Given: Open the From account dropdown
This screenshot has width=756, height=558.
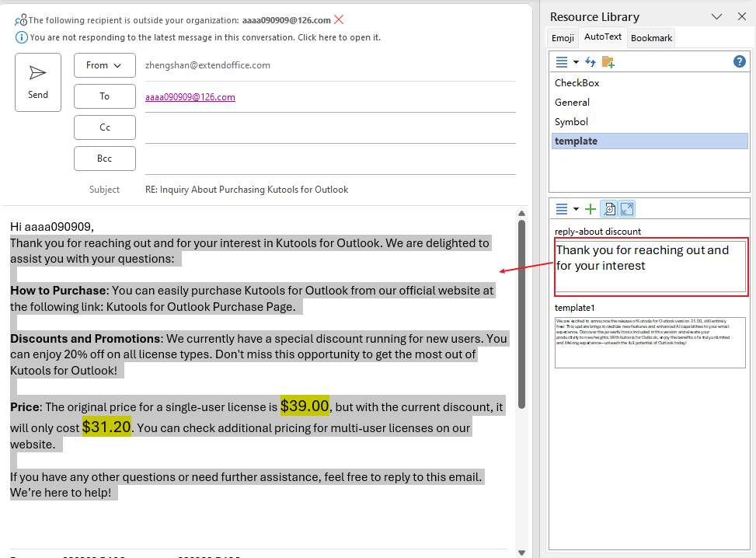Looking at the screenshot, I should pyautogui.click(x=105, y=65).
